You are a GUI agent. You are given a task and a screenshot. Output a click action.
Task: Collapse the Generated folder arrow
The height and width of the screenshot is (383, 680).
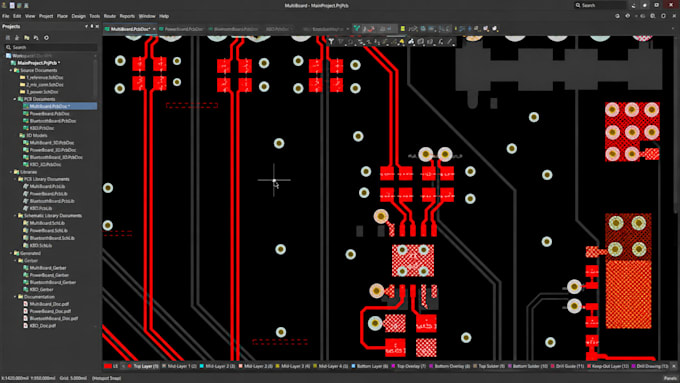pyautogui.click(x=11, y=253)
